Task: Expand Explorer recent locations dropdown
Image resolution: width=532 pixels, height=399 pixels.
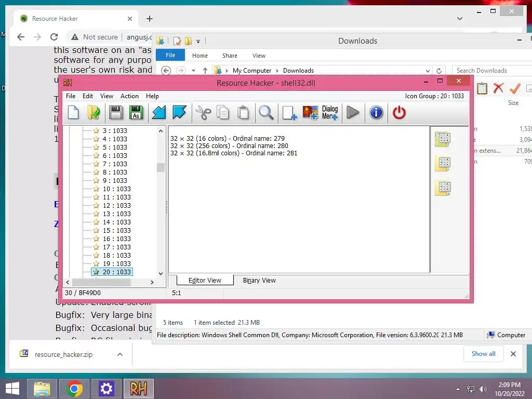Action: pyautogui.click(x=193, y=71)
